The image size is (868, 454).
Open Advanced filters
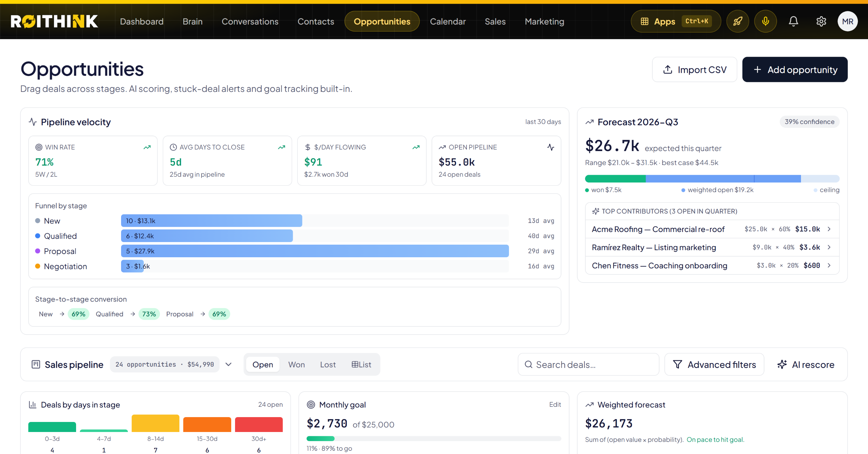(714, 364)
